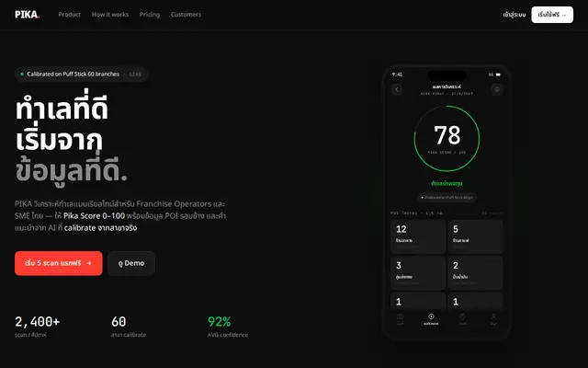Click the เข้าสู่ระบบ login link
Image resolution: width=588 pixels, height=368 pixels.
(x=514, y=15)
